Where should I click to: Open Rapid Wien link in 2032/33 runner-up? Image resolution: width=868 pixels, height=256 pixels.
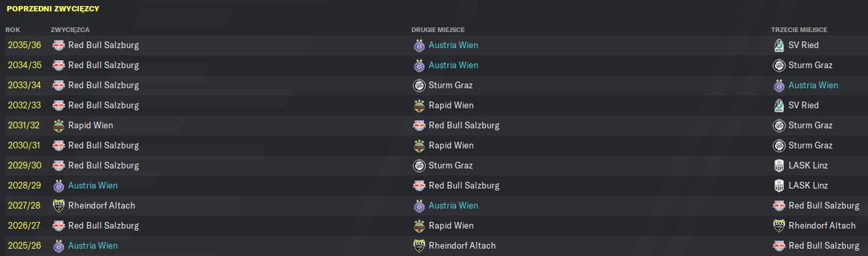(451, 106)
